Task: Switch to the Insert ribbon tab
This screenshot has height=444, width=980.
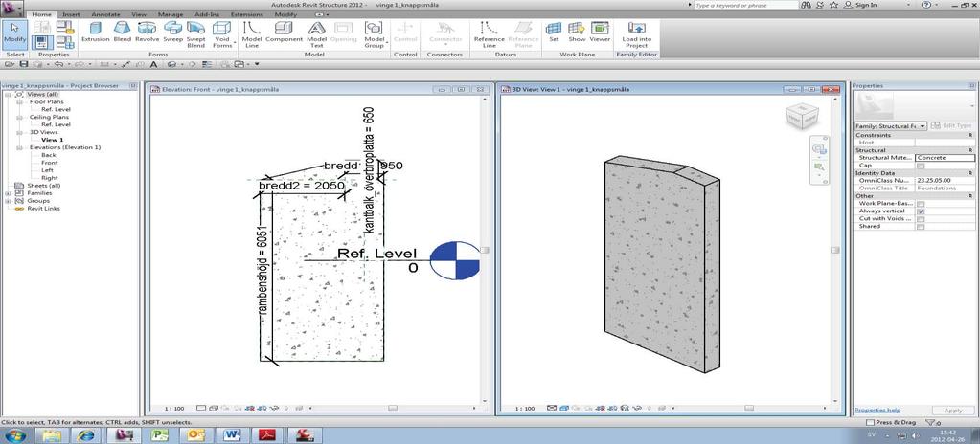Action: coord(71,13)
